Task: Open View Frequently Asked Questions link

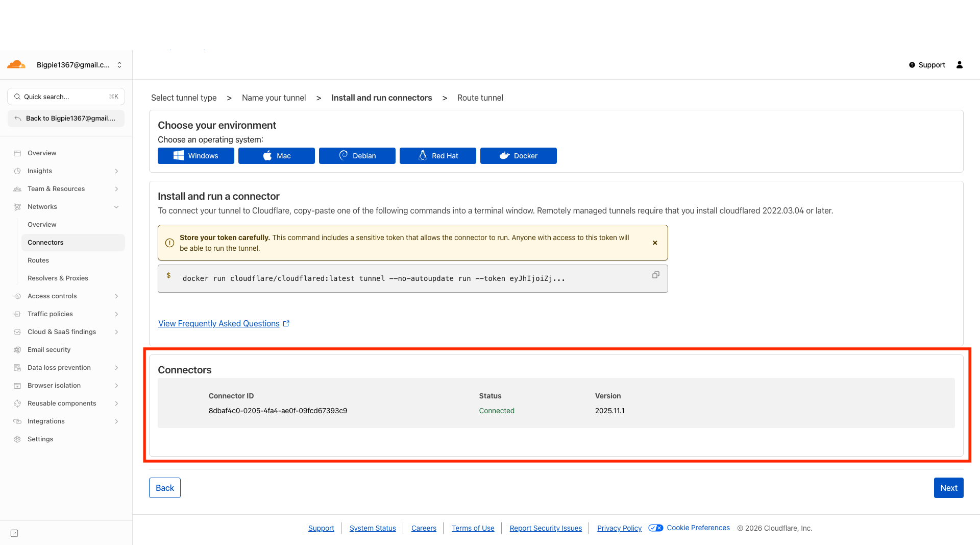Action: point(219,323)
